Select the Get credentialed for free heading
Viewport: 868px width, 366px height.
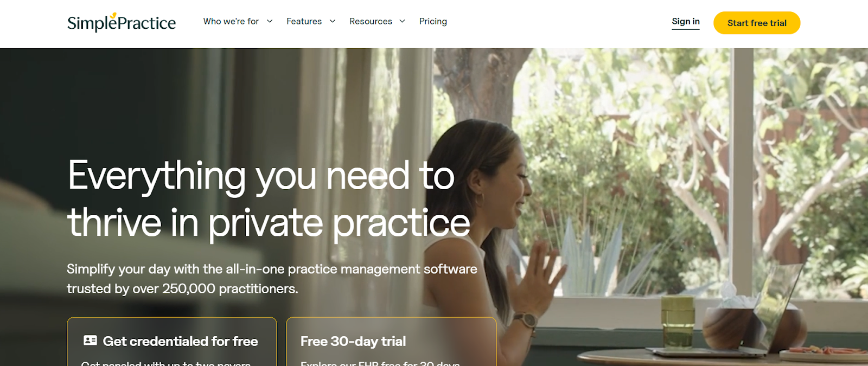180,341
